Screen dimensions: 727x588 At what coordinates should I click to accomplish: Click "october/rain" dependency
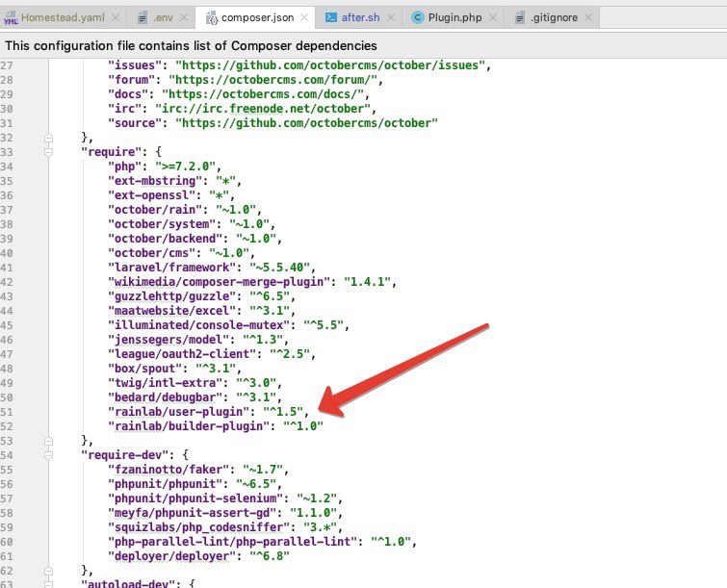tap(155, 210)
